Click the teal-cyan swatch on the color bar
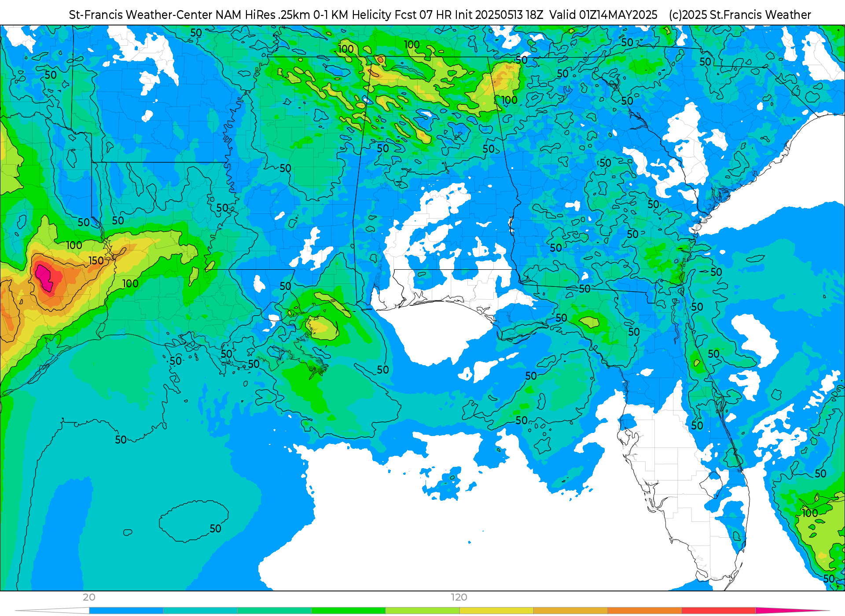Viewport: 845px width, 616px height. click(x=200, y=611)
